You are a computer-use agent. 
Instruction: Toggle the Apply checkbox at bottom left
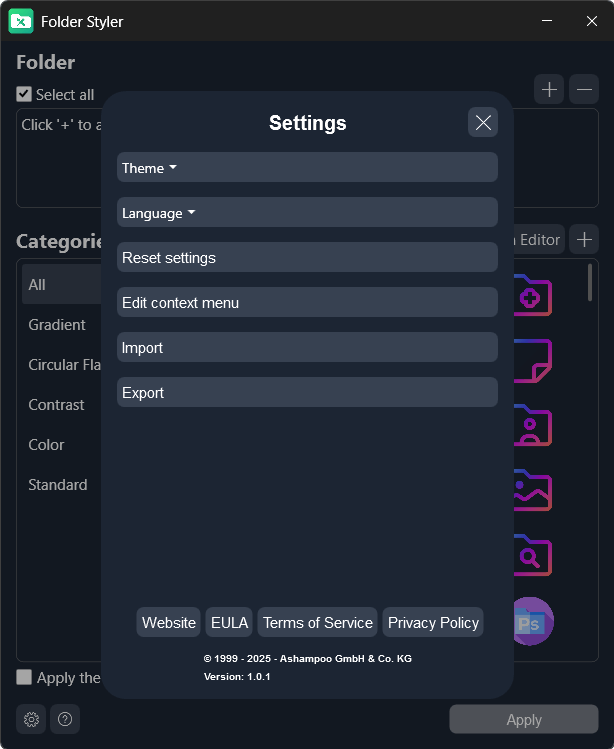[25, 677]
